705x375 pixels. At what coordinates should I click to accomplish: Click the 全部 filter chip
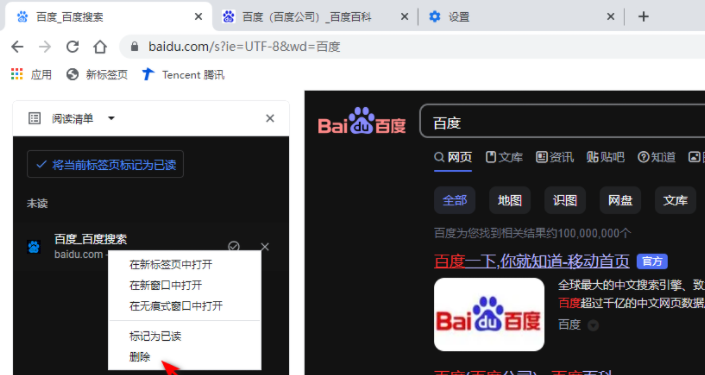455,200
